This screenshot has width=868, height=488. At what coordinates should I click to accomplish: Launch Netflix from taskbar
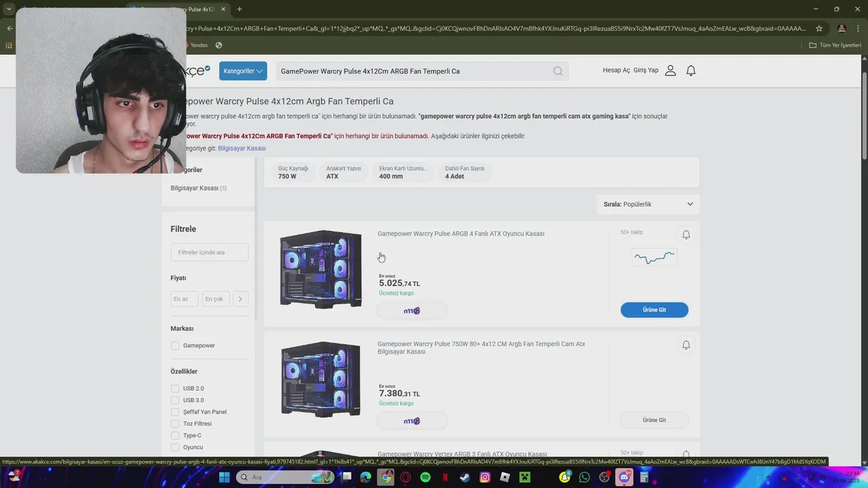445,477
